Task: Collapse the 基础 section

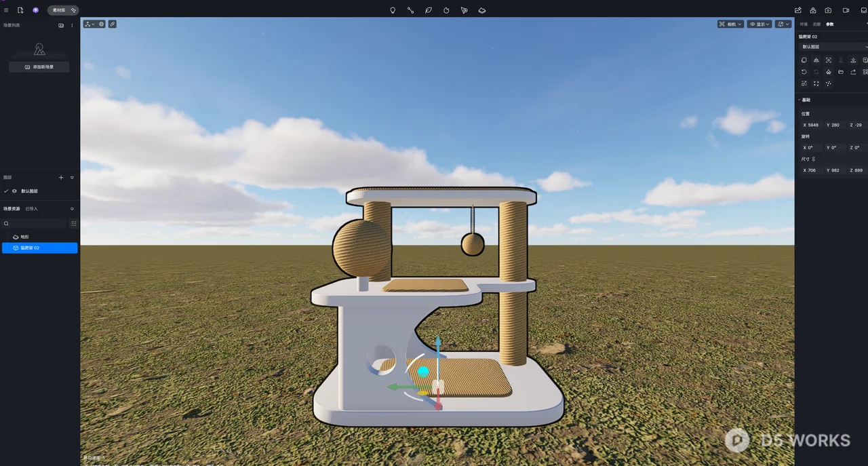Action: point(800,100)
